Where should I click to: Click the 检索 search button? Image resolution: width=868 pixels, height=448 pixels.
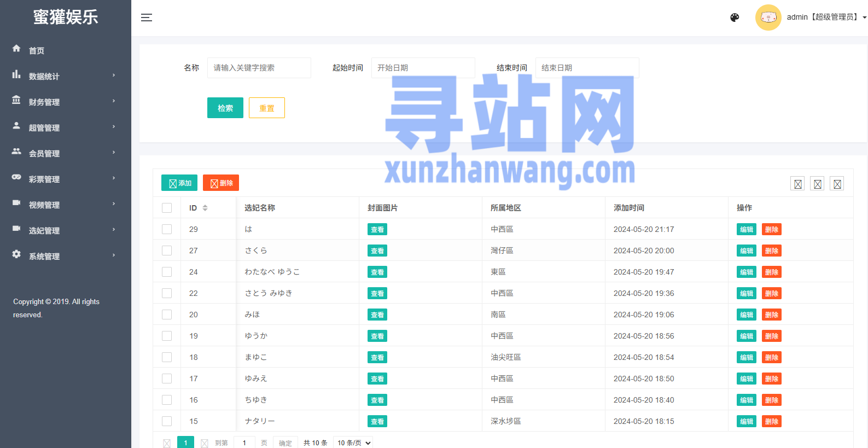click(x=225, y=108)
